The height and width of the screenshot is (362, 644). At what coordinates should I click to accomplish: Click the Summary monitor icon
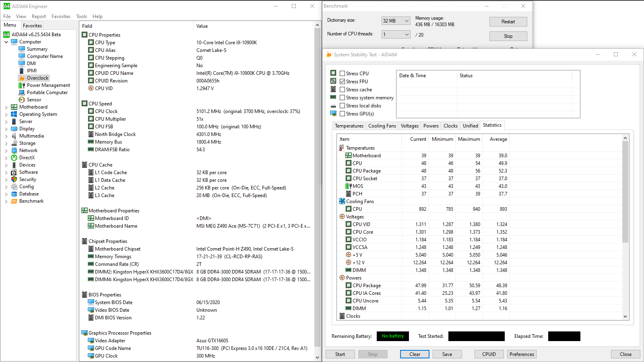click(22, 49)
